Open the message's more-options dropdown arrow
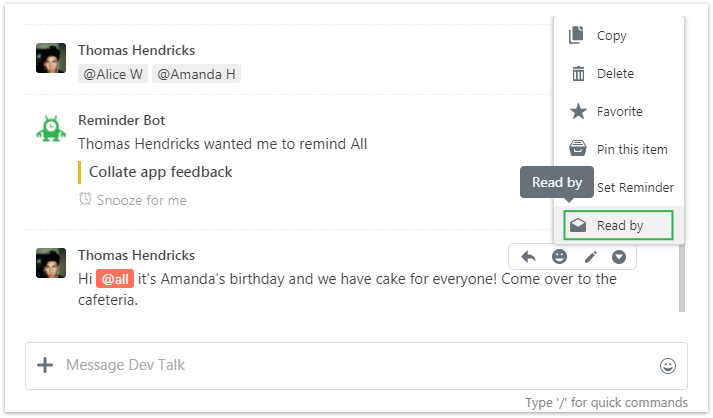Viewport: 713px width, 418px height. [x=619, y=257]
